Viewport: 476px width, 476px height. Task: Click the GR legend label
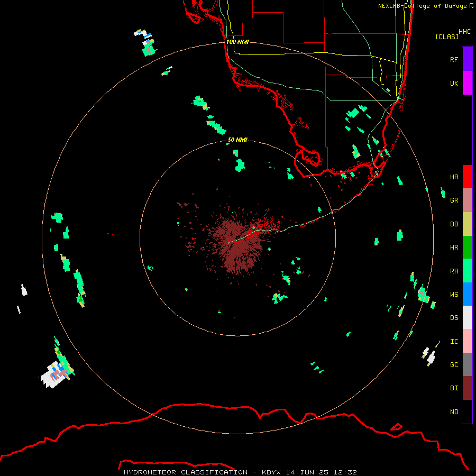tap(454, 200)
